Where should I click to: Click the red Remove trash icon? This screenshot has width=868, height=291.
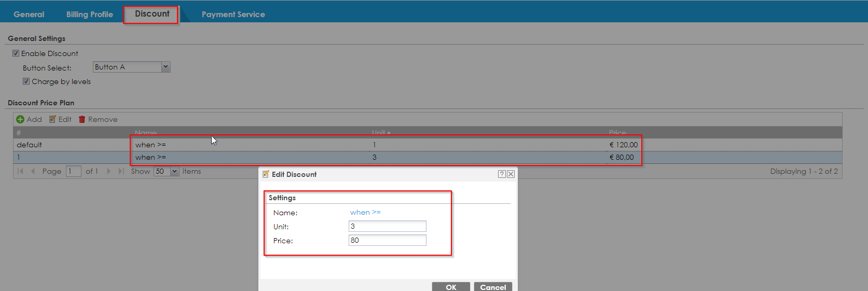coord(82,119)
